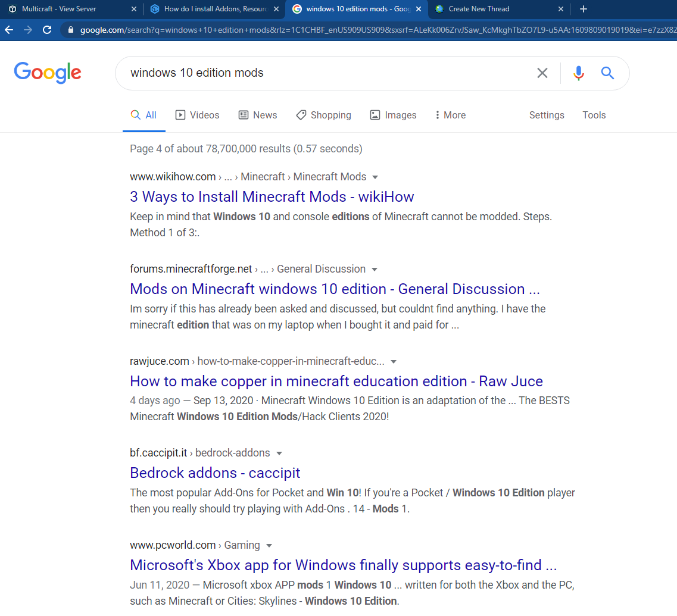Click the rawjuce.com breadcrumb text

pos(160,361)
